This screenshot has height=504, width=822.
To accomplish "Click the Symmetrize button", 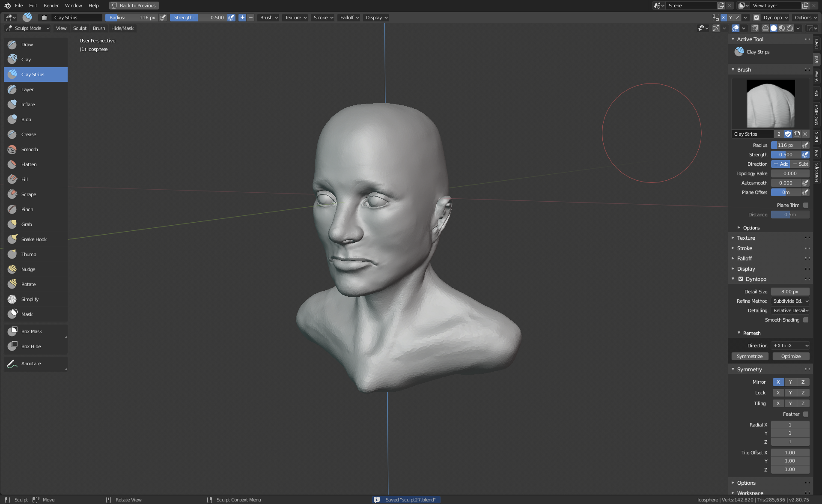I will tap(749, 356).
